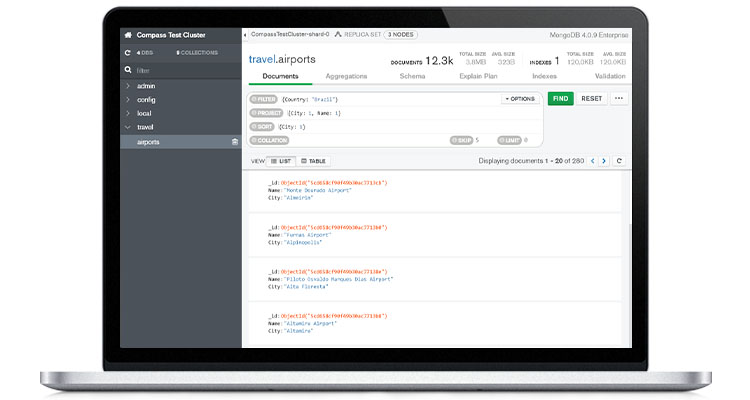Click the home icon beside Compass Test Cluster
Screen dimensions: 750x400
pos(128,35)
